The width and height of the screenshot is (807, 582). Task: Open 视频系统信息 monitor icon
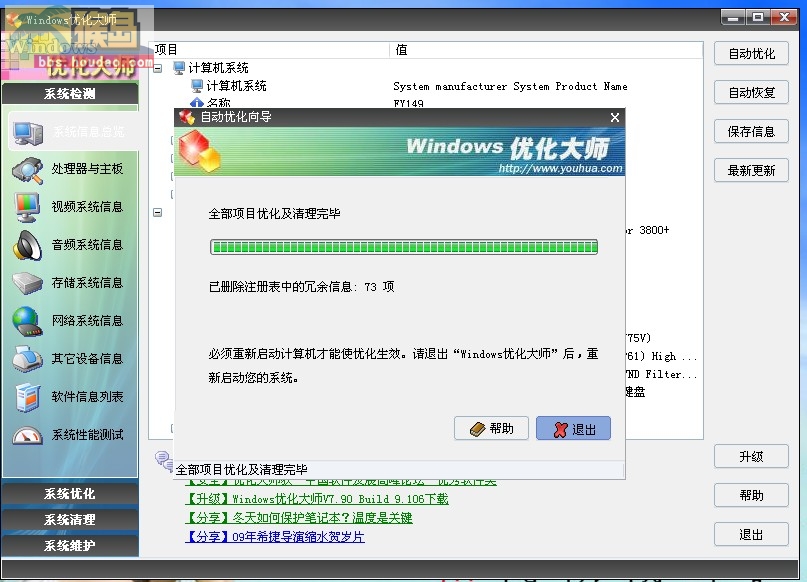[28, 207]
